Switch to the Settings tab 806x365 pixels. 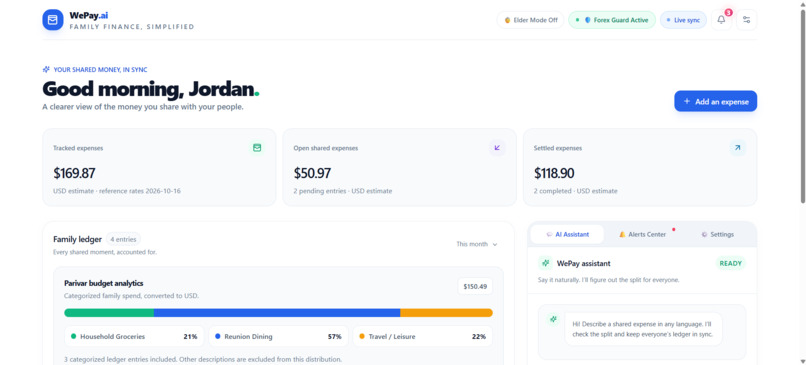click(x=717, y=234)
